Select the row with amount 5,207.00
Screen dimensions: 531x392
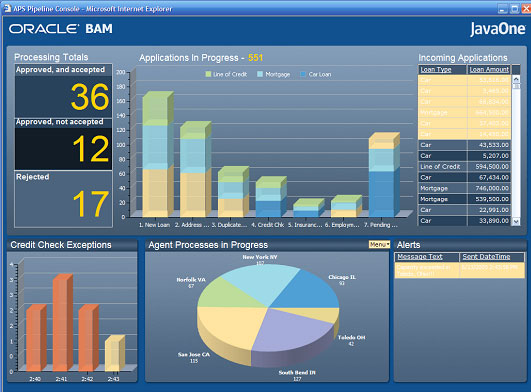pos(464,156)
